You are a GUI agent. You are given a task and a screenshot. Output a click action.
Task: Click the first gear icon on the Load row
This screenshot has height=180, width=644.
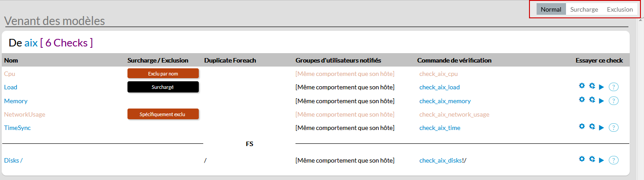point(582,86)
